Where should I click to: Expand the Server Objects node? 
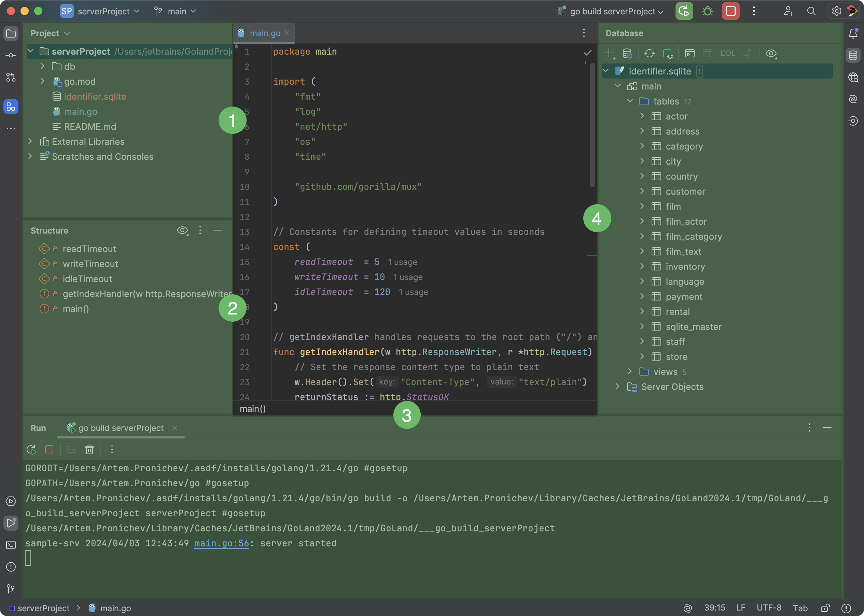coord(617,387)
